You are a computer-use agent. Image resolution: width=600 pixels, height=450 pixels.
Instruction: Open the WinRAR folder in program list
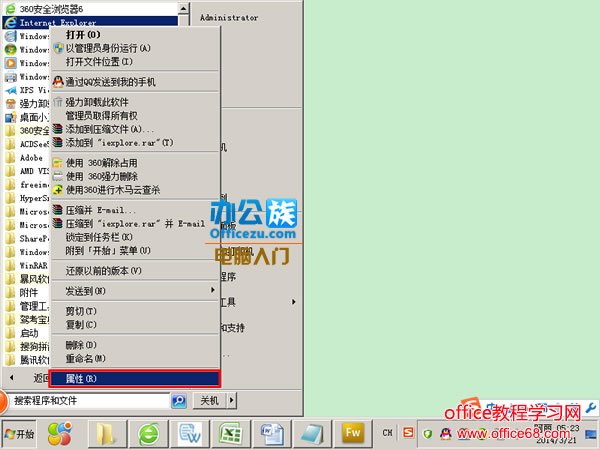click(27, 266)
